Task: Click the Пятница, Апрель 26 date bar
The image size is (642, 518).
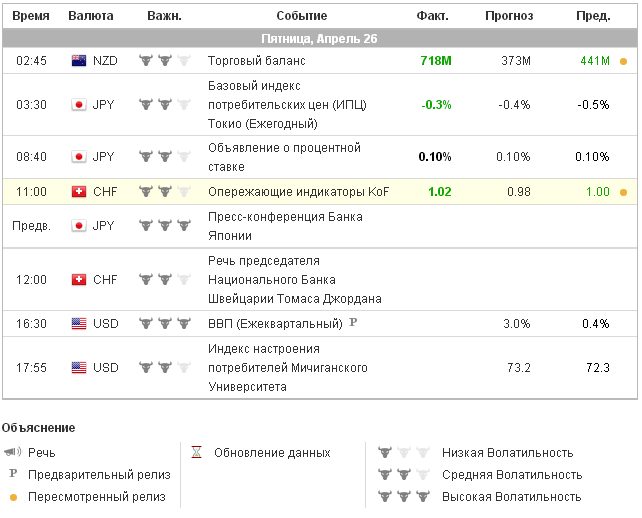Action: (x=320, y=38)
